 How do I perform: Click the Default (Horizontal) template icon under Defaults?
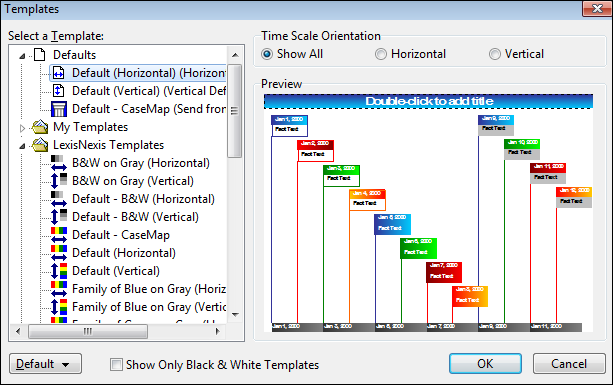tap(58, 73)
